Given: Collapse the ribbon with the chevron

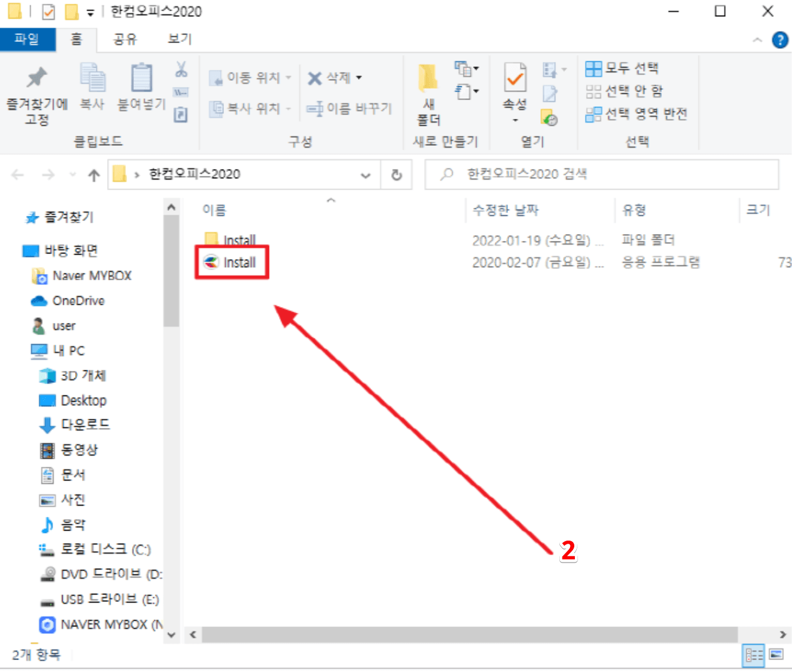Looking at the screenshot, I should point(757,40).
